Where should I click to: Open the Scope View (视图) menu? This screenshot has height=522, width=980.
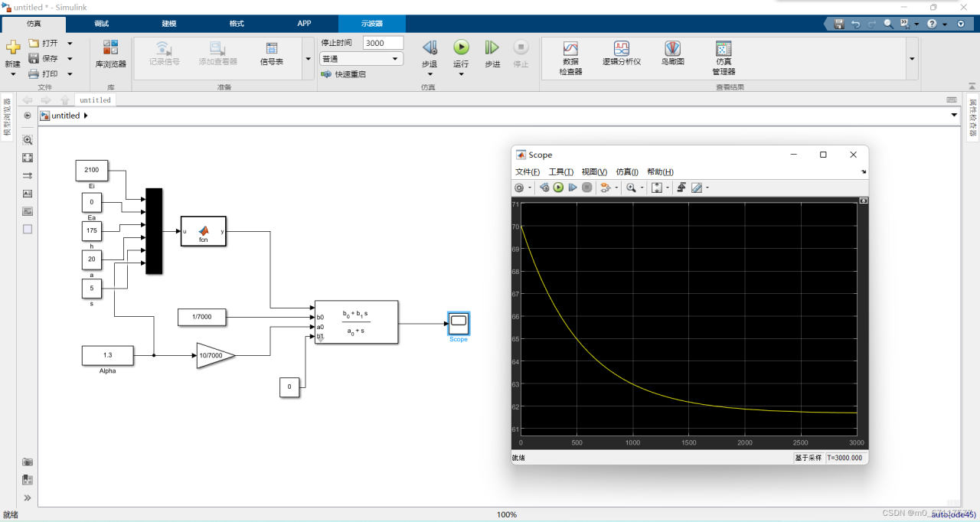pos(593,172)
